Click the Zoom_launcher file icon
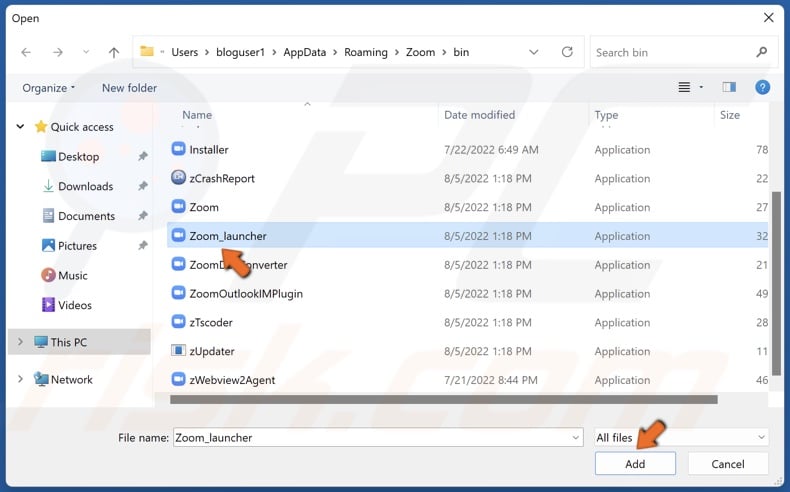 (178, 235)
